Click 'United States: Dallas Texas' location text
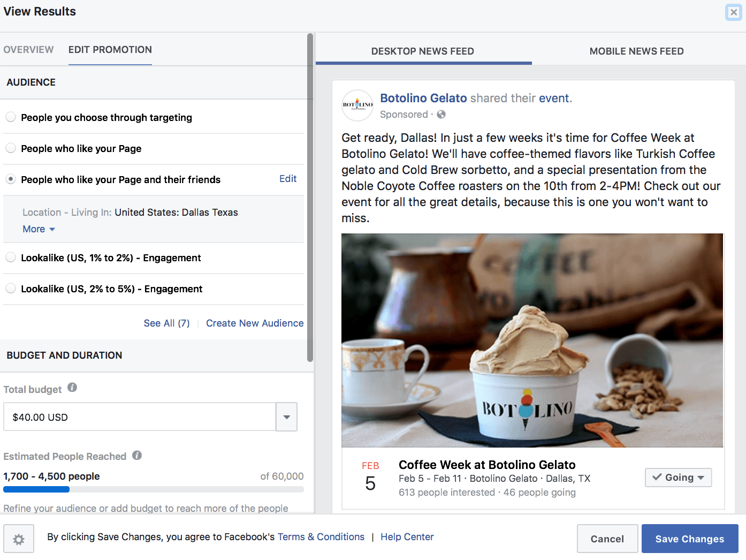Viewport: 746px width, 560px height. coord(176,213)
